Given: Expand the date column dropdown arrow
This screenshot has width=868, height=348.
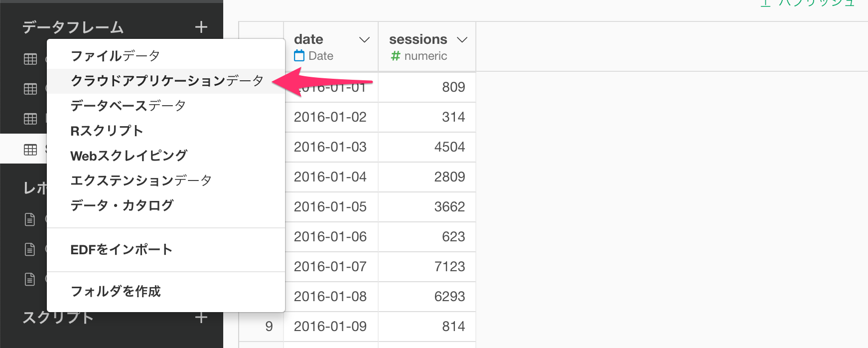Looking at the screenshot, I should (365, 40).
